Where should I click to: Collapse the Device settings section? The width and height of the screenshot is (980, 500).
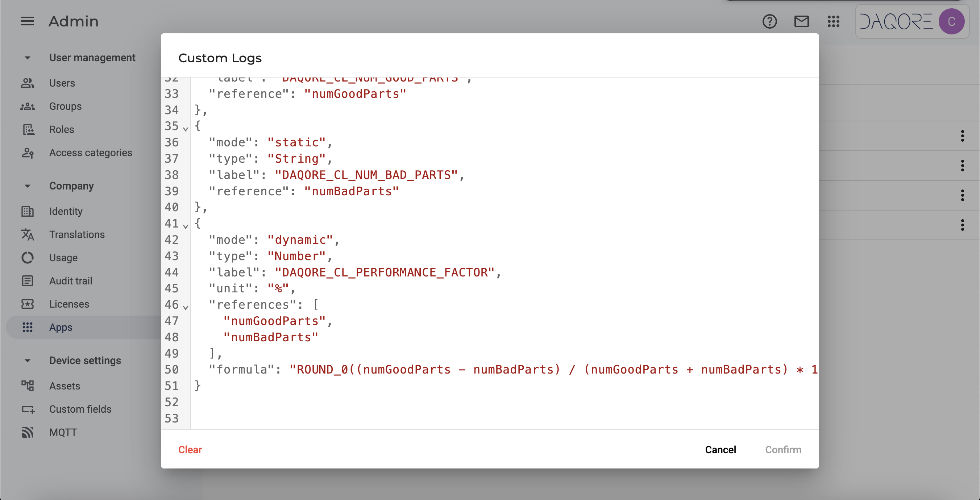coord(28,361)
